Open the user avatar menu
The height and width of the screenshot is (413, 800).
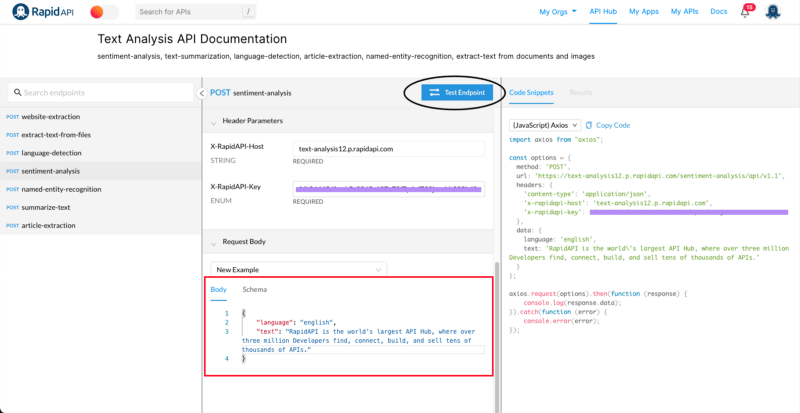tap(773, 11)
